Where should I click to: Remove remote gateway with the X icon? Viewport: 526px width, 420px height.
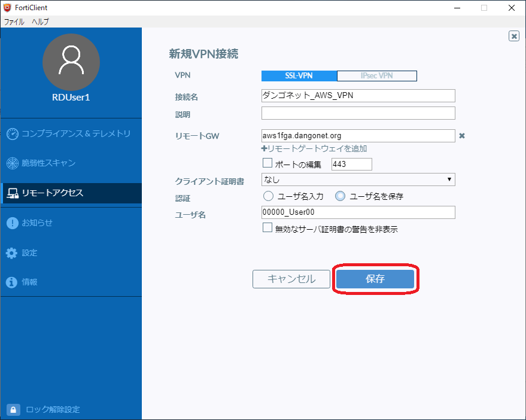click(x=461, y=136)
